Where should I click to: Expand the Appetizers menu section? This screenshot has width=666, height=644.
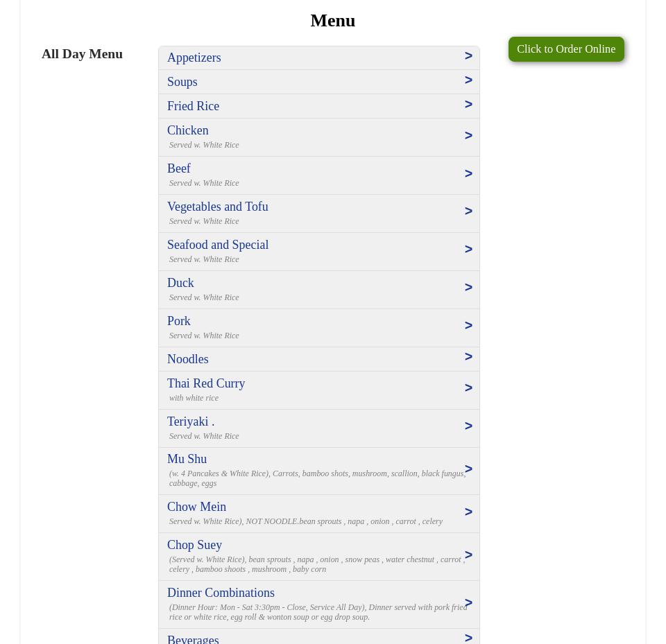(x=194, y=58)
